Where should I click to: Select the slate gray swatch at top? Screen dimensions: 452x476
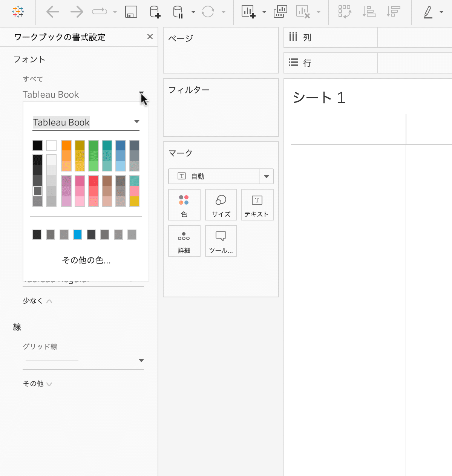click(x=134, y=145)
